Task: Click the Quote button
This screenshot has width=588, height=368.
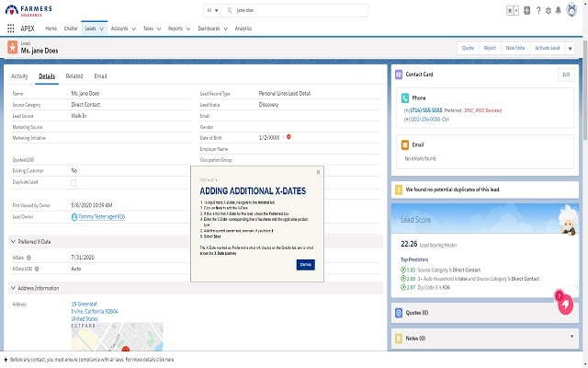Action: tap(468, 48)
